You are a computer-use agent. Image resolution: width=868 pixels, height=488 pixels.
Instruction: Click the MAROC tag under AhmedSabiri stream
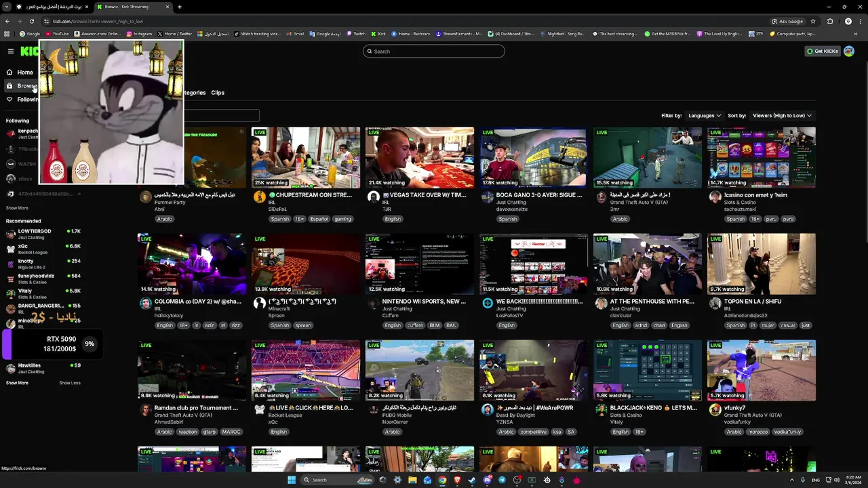click(x=231, y=432)
